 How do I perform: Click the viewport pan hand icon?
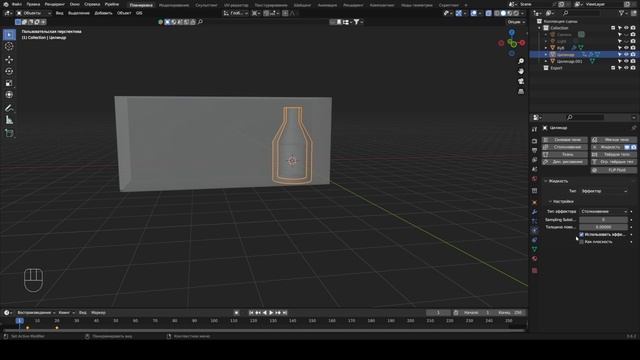pyautogui.click(x=521, y=71)
